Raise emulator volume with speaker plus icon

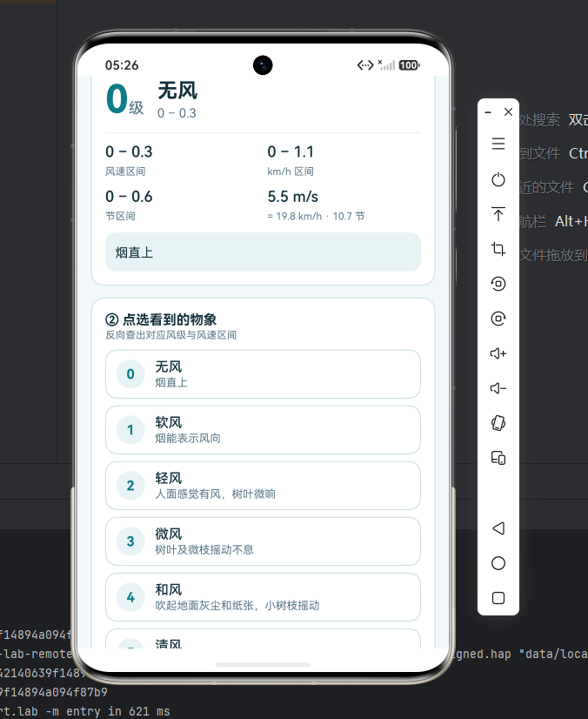[498, 353]
